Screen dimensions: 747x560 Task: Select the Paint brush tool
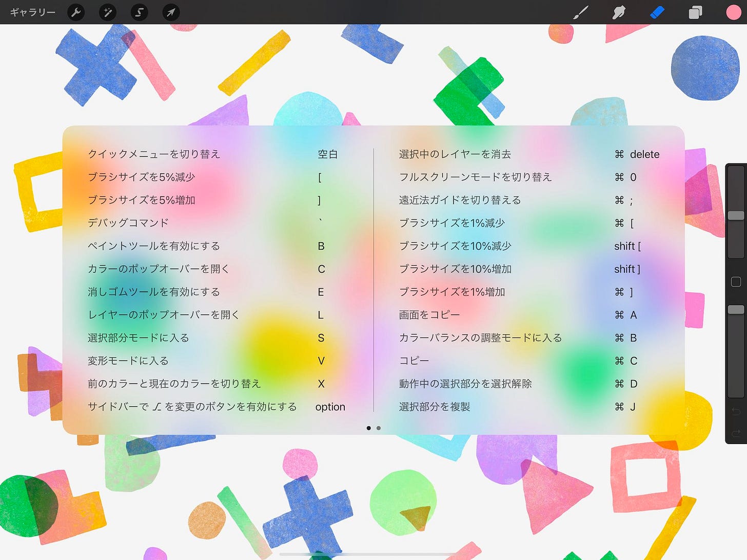(x=581, y=12)
